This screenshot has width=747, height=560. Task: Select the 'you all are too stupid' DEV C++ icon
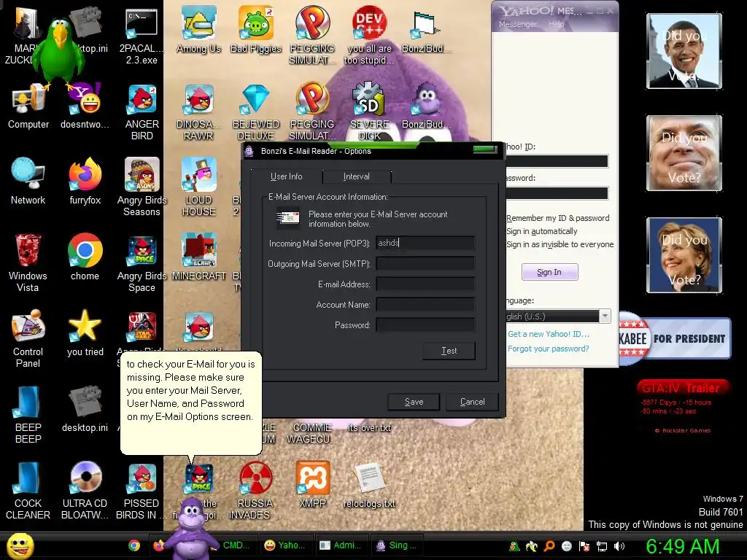[369, 34]
